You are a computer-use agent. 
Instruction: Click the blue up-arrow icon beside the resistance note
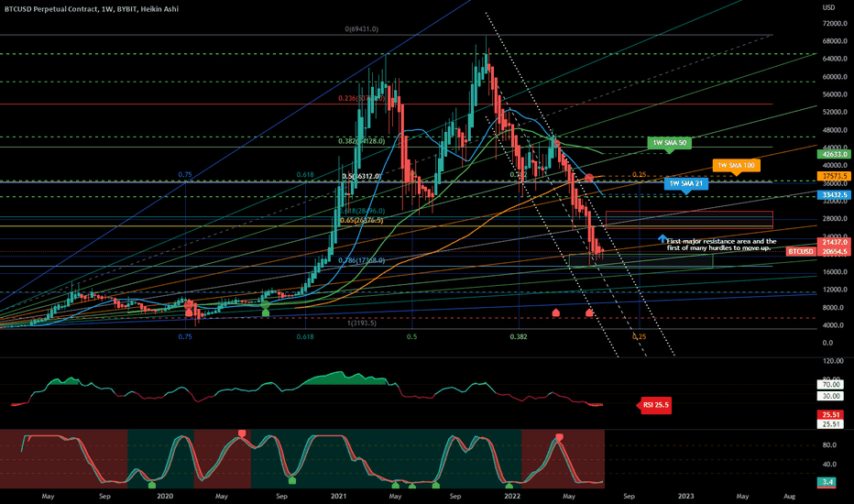pos(662,238)
